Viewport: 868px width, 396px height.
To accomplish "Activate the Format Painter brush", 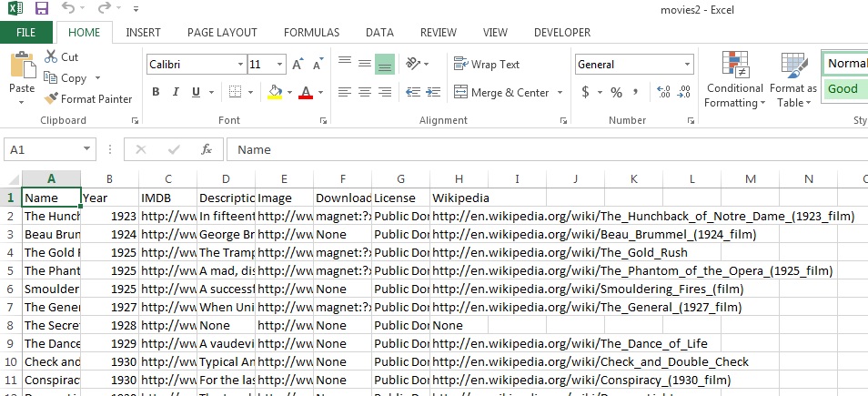I will pos(88,99).
